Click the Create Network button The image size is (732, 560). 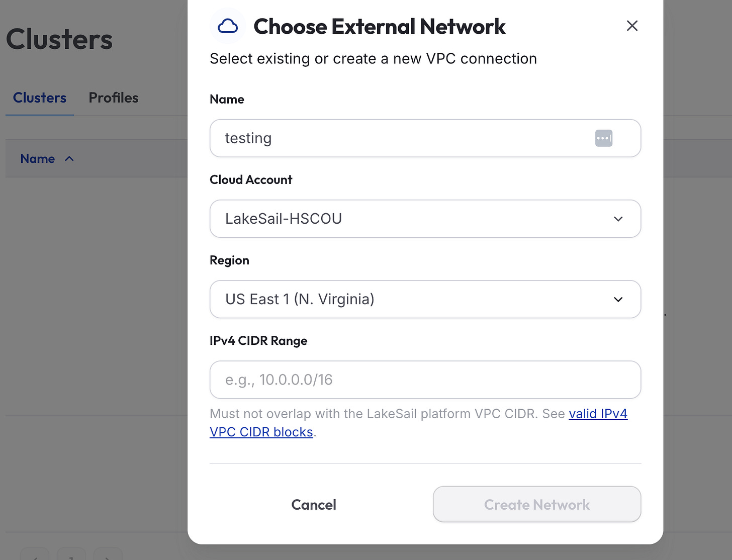pos(537,504)
